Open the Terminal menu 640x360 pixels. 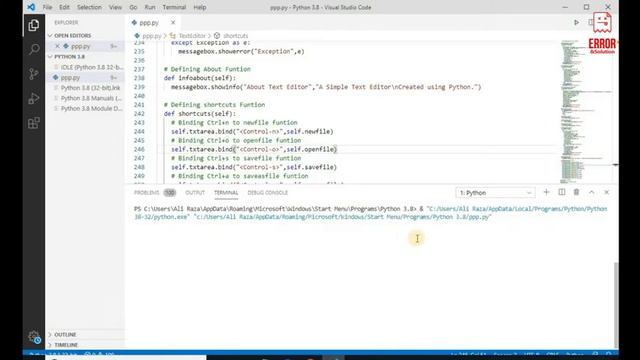(x=174, y=7)
